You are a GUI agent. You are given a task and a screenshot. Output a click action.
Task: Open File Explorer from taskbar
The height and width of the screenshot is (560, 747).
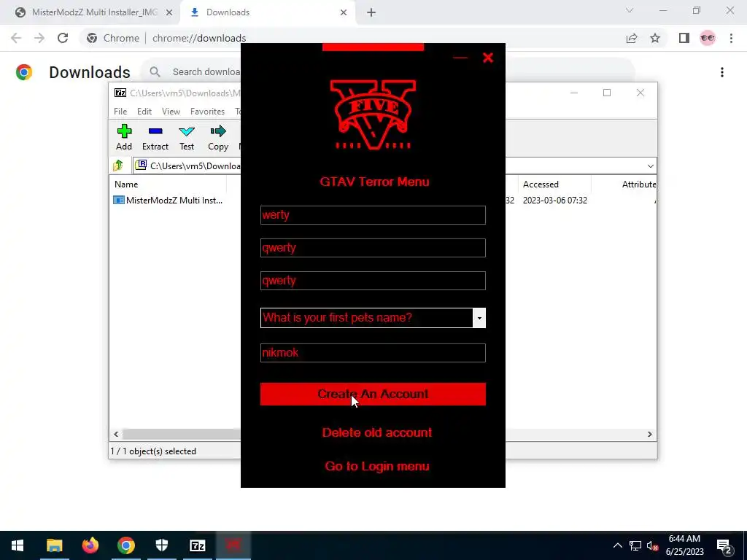click(x=54, y=545)
